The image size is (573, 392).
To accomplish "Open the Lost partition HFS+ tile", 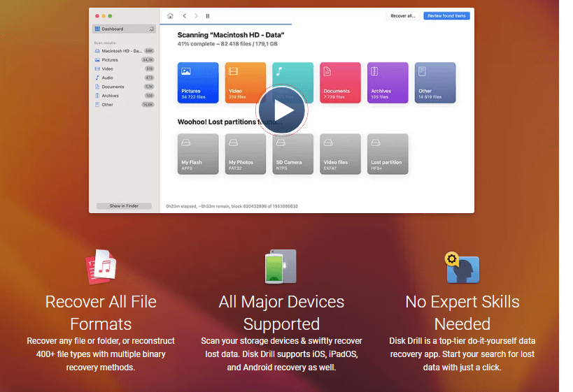I will 388,154.
